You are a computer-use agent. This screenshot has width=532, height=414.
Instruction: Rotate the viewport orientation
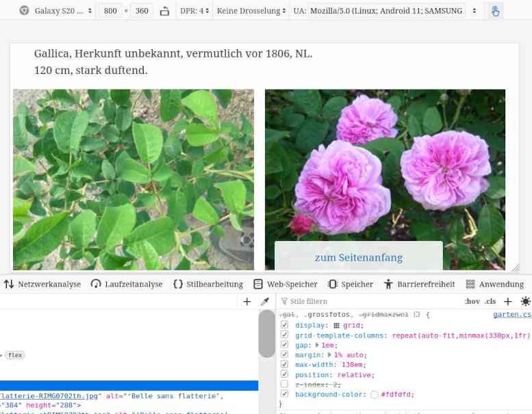(164, 11)
